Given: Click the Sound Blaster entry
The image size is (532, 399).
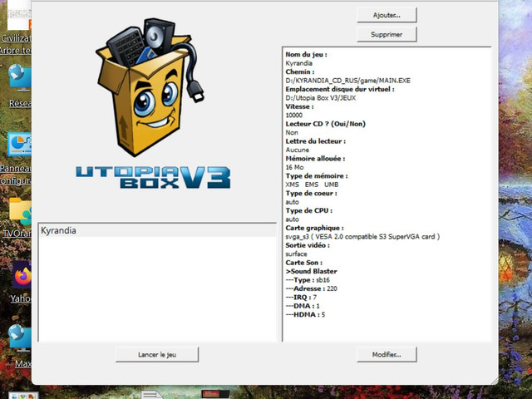Looking at the screenshot, I should click(311, 272).
